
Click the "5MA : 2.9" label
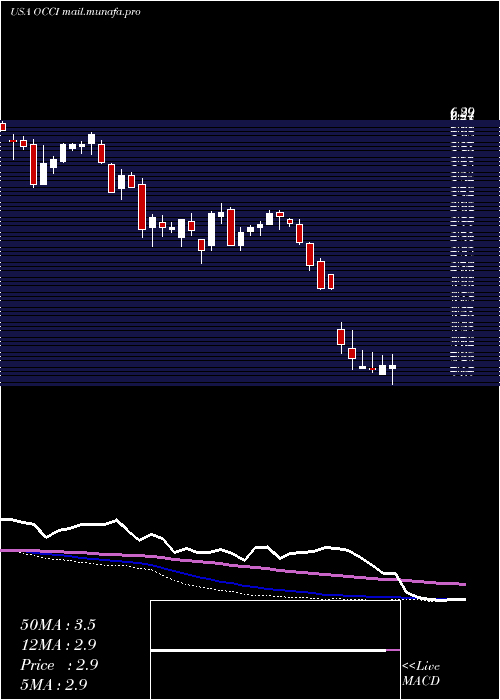[x=54, y=684]
